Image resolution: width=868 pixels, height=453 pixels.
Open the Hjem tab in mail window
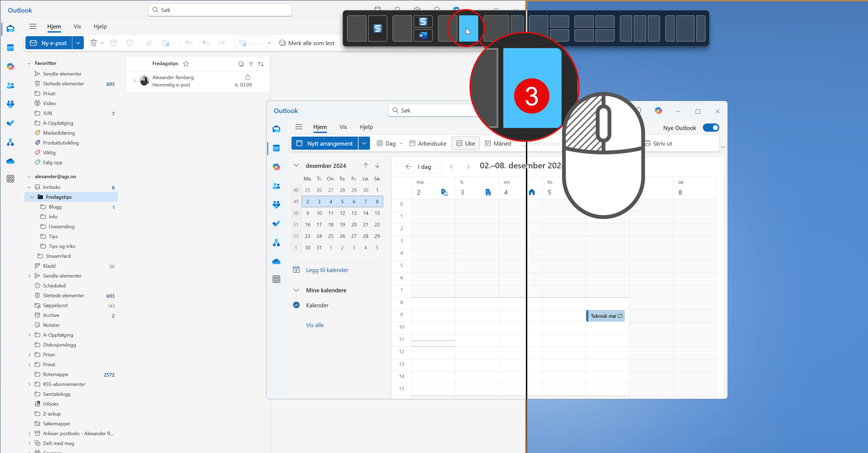click(54, 27)
